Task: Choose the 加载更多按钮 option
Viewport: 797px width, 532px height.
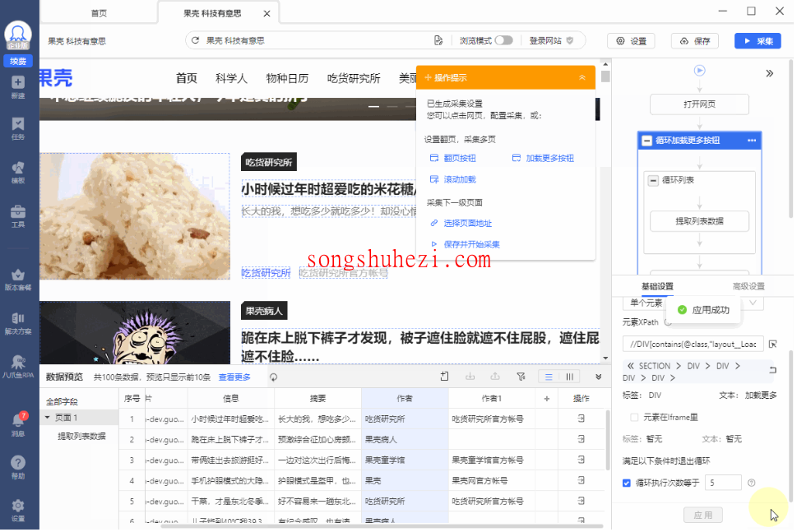Action: point(544,159)
